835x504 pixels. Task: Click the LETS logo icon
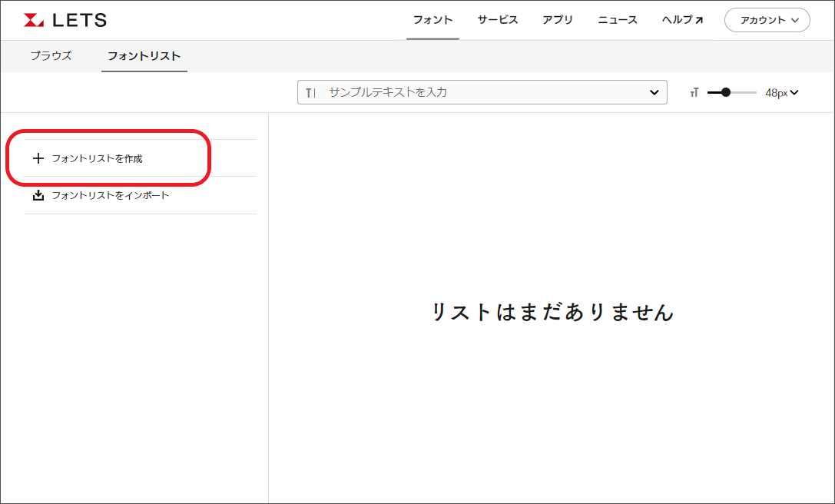pos(35,20)
